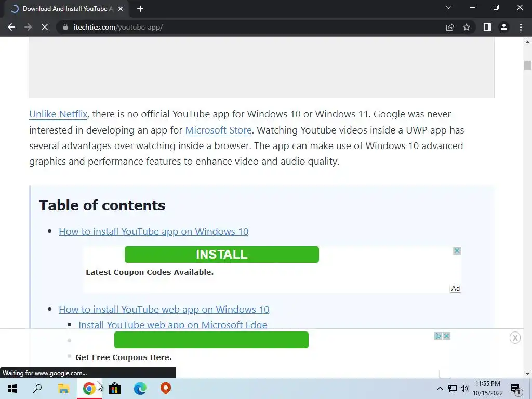Open the Unlike Netflix link
The width and height of the screenshot is (532, 399).
click(58, 114)
